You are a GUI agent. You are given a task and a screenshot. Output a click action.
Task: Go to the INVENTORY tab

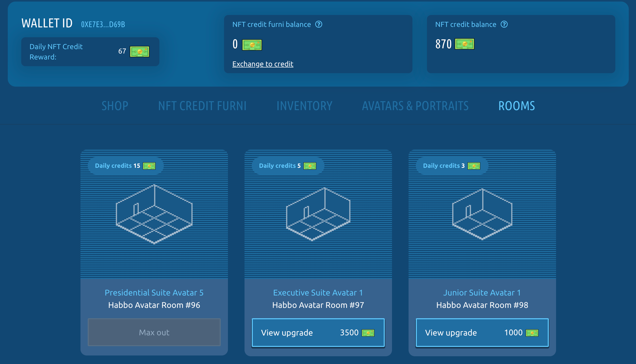(x=304, y=106)
